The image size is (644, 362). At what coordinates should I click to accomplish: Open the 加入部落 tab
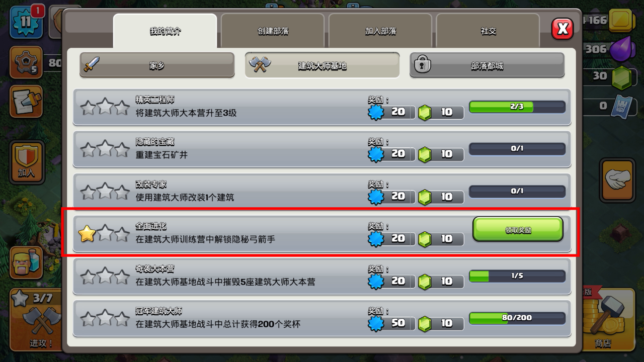(x=381, y=31)
